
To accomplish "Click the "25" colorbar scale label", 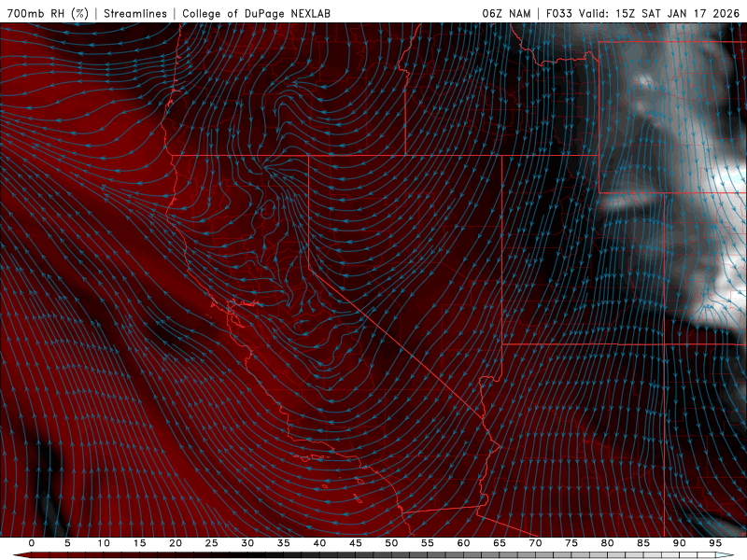I will (211, 543).
